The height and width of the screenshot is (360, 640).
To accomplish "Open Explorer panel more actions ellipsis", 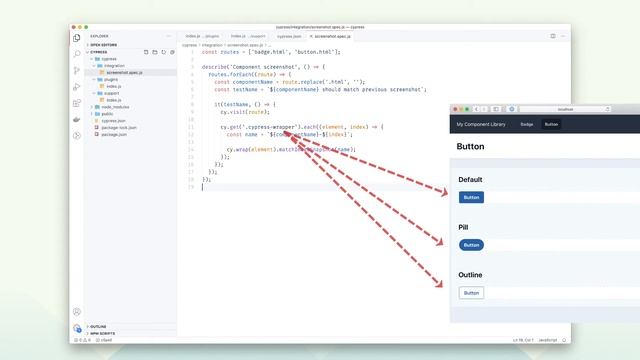I will (x=169, y=36).
